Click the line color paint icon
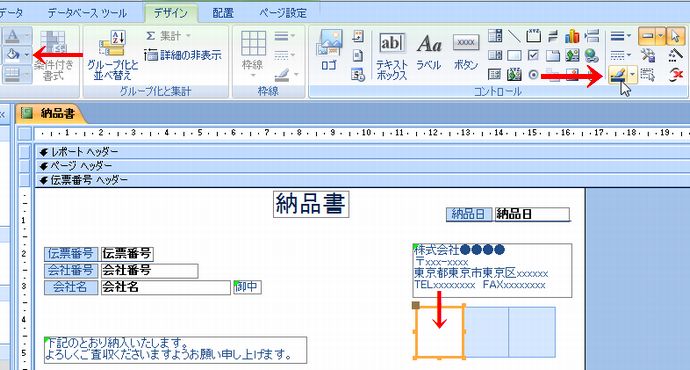The height and width of the screenshot is (370, 690). click(x=617, y=75)
